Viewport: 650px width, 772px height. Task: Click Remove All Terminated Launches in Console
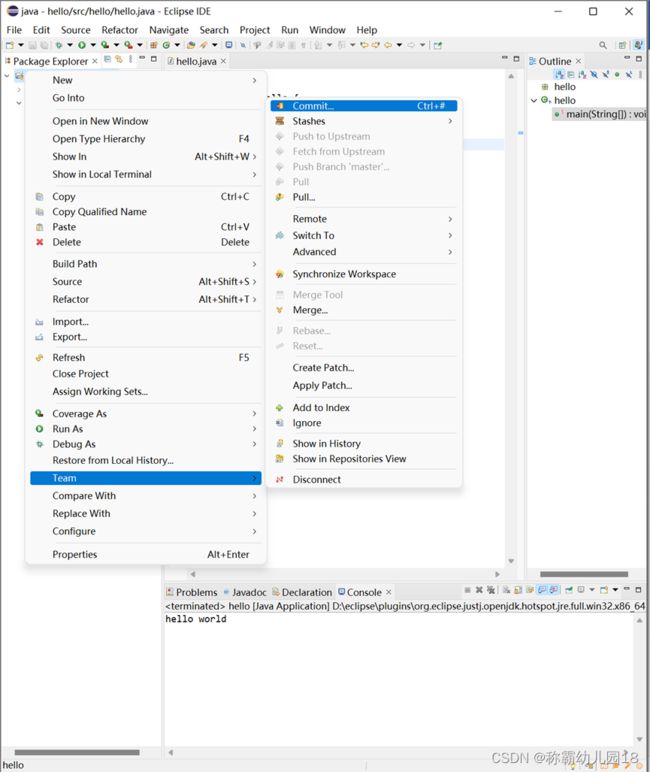point(491,589)
